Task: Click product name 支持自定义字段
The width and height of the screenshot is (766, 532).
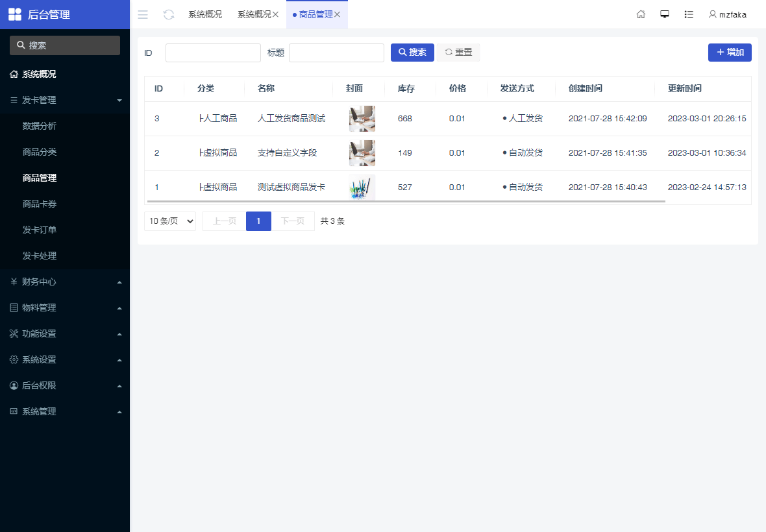Action: [287, 152]
